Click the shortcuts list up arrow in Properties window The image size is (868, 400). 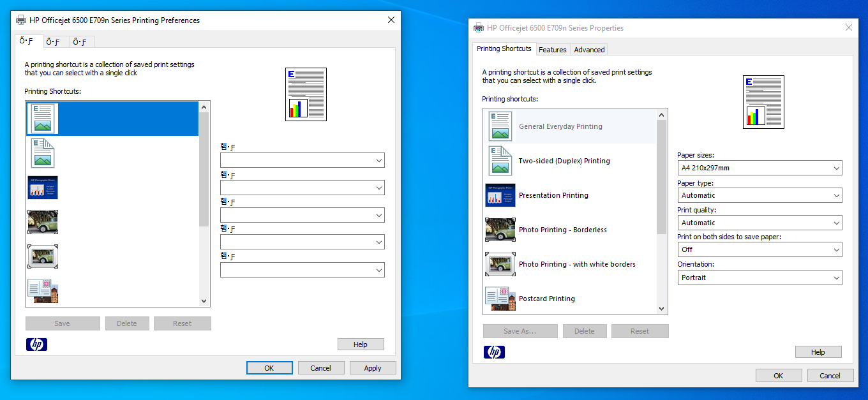coord(662,115)
